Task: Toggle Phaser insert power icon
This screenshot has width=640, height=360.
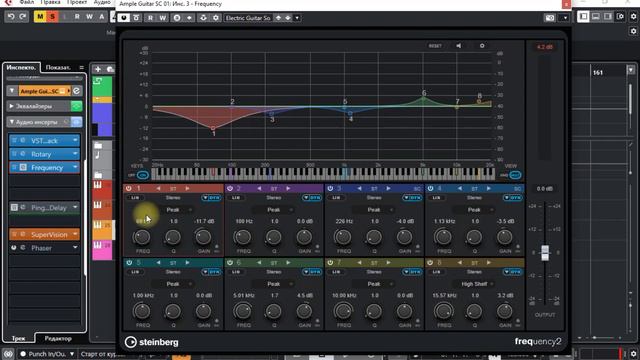Action: coord(14,248)
